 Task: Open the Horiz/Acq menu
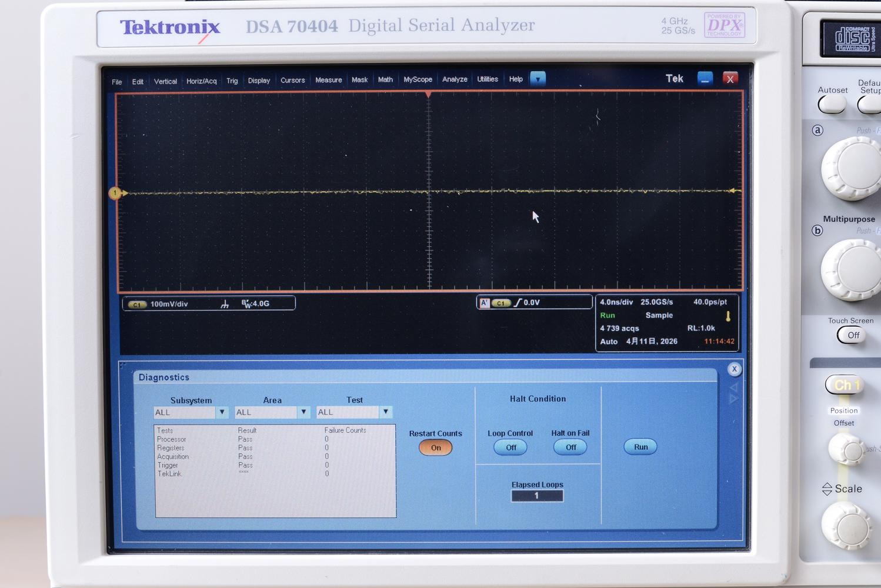(x=201, y=81)
